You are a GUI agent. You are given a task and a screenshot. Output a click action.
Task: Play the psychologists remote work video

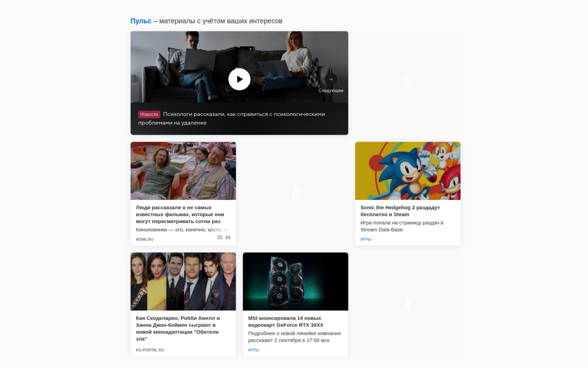coord(239,79)
